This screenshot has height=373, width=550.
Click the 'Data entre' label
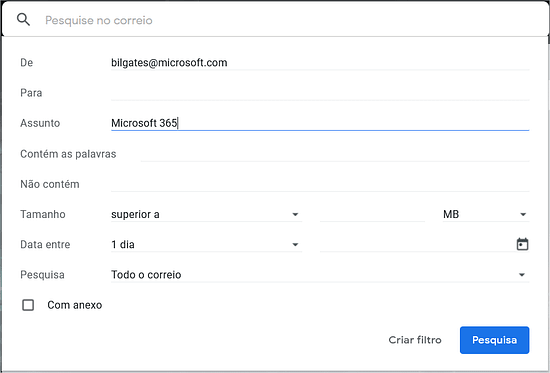pos(45,244)
